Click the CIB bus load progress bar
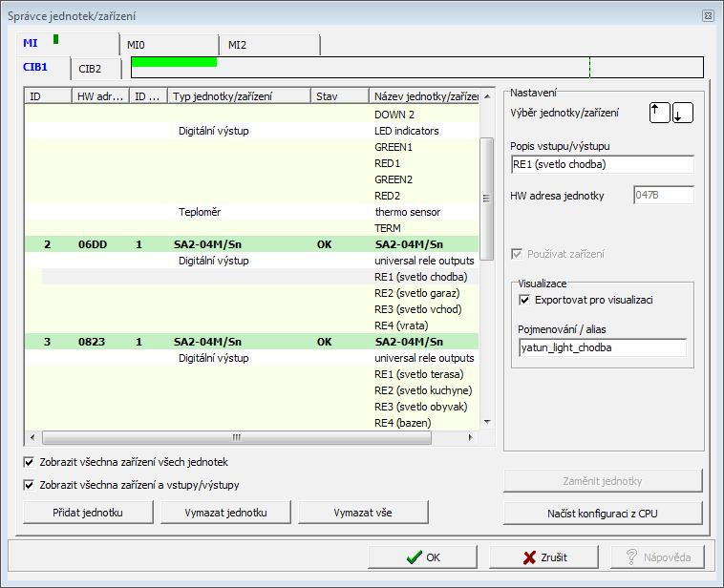 click(417, 68)
